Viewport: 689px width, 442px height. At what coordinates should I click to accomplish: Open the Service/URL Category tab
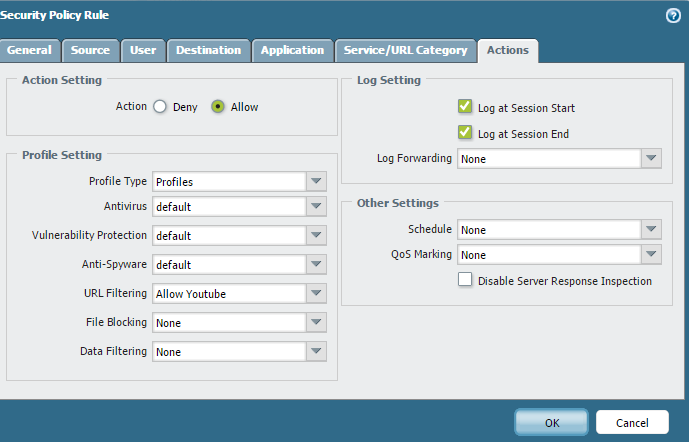pyautogui.click(x=405, y=50)
